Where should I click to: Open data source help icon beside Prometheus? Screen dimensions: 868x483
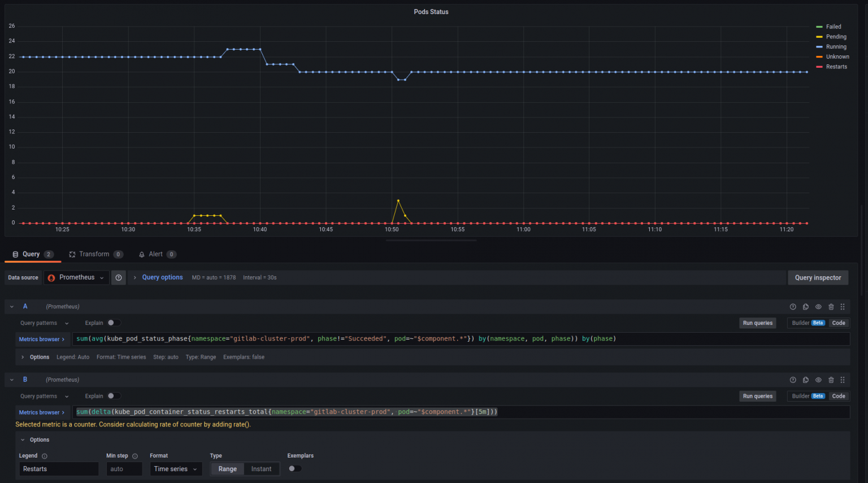coord(119,277)
